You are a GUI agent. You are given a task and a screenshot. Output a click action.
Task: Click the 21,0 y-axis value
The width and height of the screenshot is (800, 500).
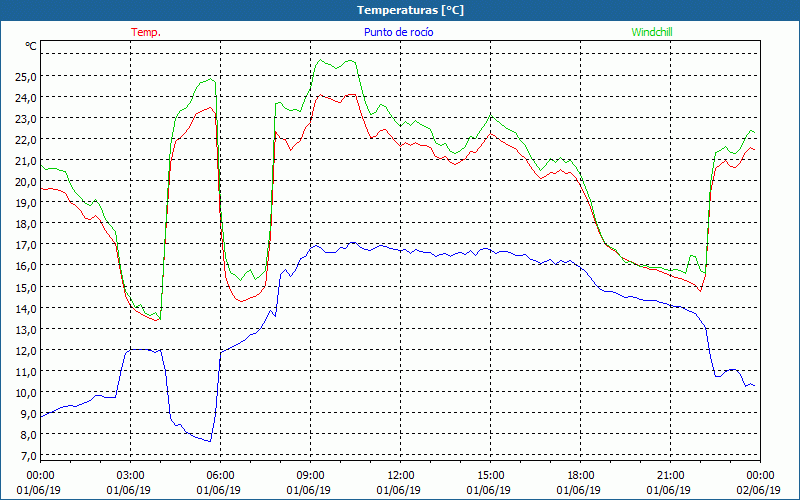click(27, 161)
